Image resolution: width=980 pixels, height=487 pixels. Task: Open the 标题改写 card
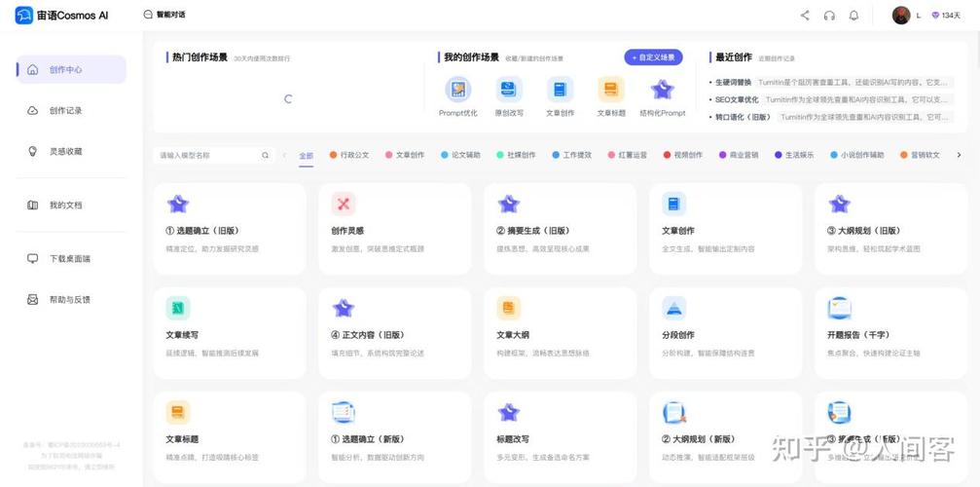click(x=560, y=437)
